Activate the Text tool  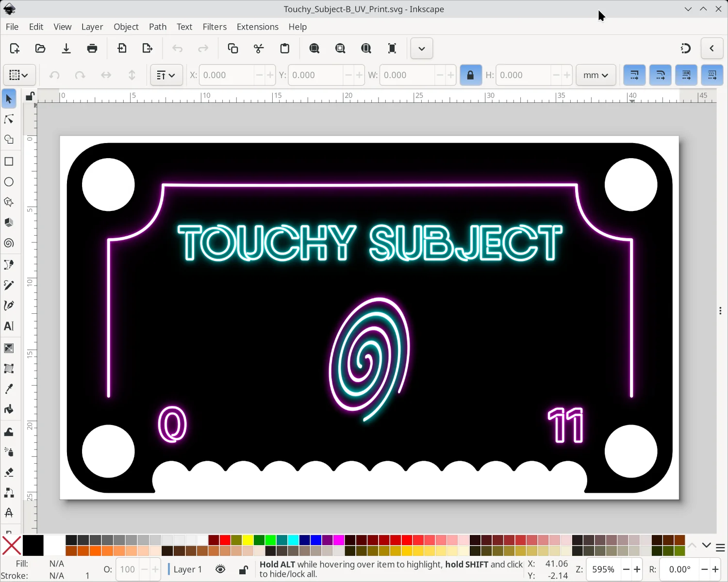pyautogui.click(x=9, y=326)
